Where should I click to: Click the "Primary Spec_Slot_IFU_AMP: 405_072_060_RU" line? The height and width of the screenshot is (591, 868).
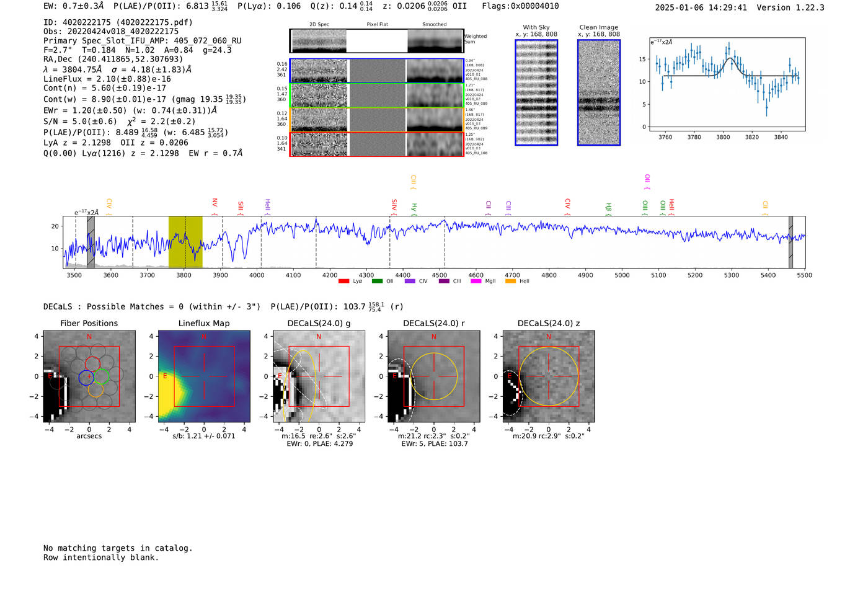coord(143,41)
